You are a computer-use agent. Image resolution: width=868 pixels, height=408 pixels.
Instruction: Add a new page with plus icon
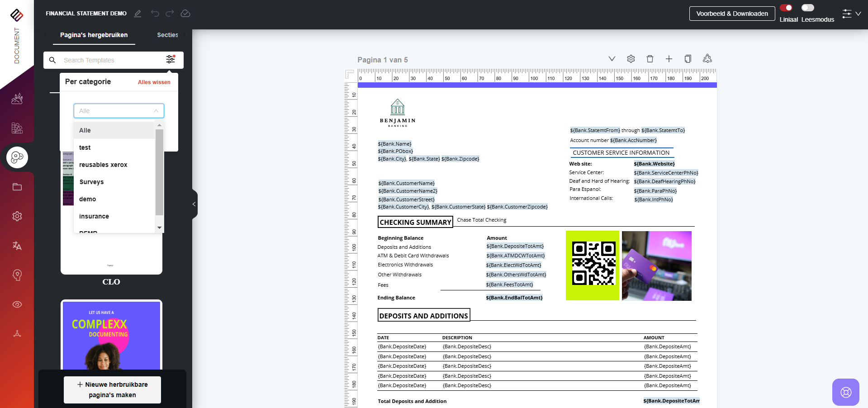pos(669,59)
